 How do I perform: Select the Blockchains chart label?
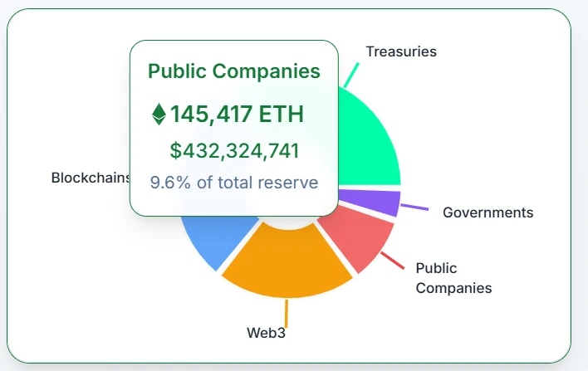[x=91, y=178]
